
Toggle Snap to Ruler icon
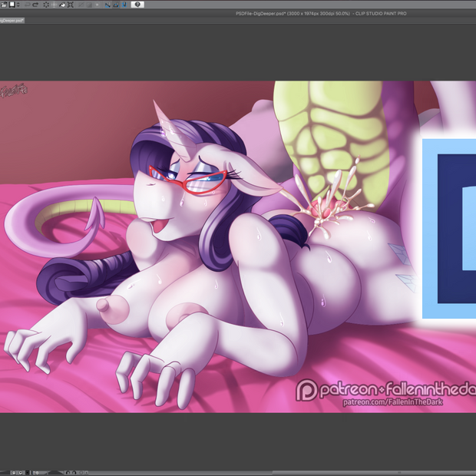107,5
